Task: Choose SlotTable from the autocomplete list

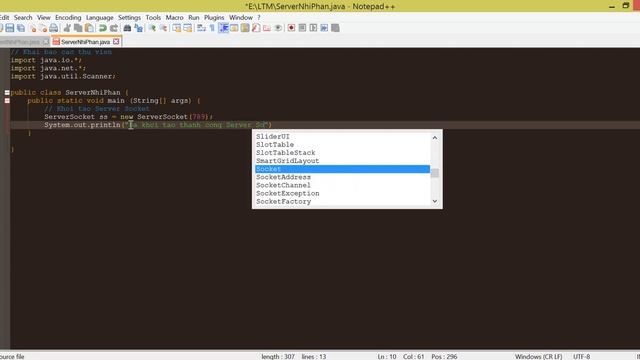Action: (342, 144)
